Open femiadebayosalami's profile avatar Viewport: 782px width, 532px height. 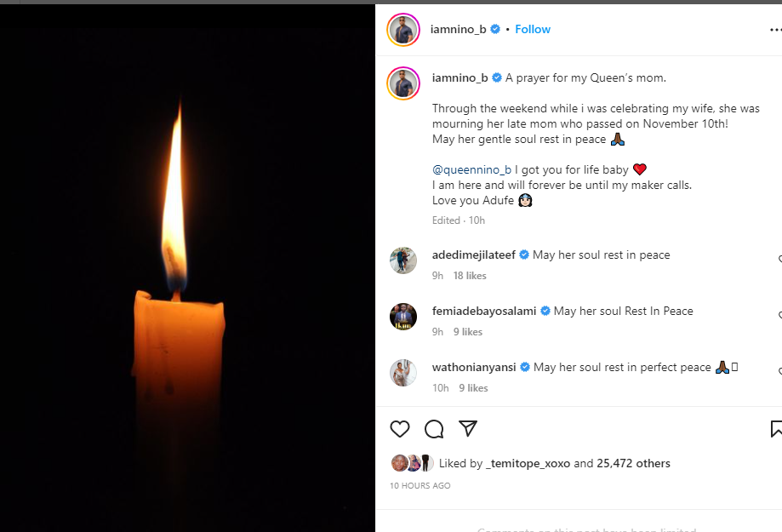point(403,317)
